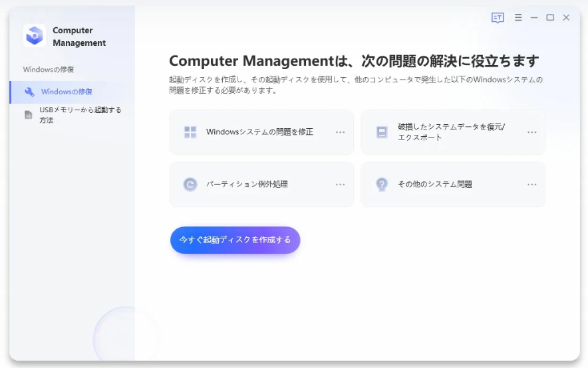Open USBメモリーから起動する方法 in sidebar
Image resolution: width=588 pixels, height=368 pixels.
[73, 115]
